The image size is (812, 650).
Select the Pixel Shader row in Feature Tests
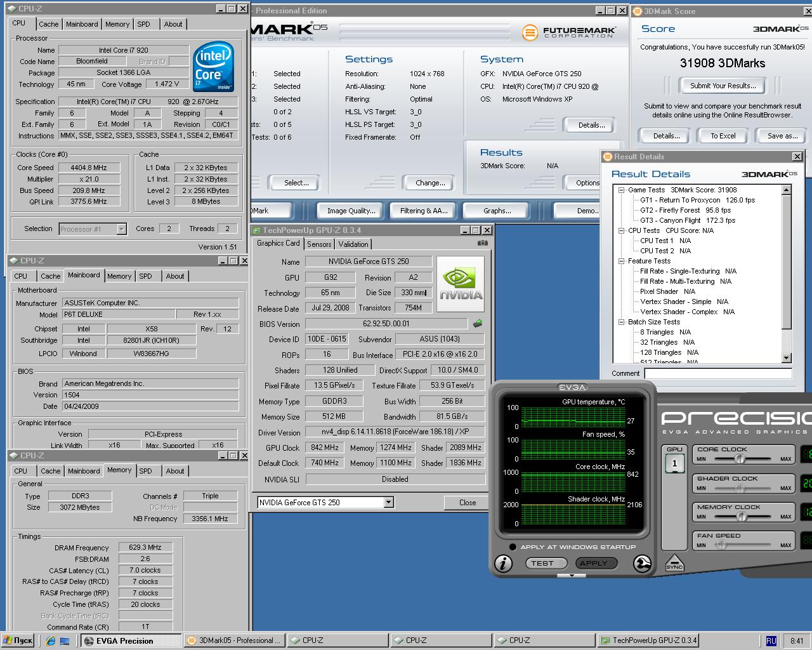pos(667,291)
